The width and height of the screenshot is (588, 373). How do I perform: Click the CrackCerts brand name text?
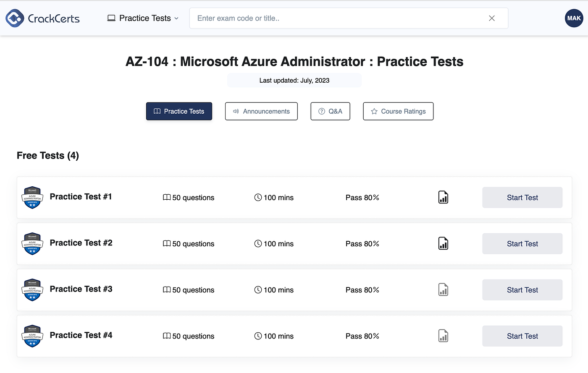coord(54,18)
